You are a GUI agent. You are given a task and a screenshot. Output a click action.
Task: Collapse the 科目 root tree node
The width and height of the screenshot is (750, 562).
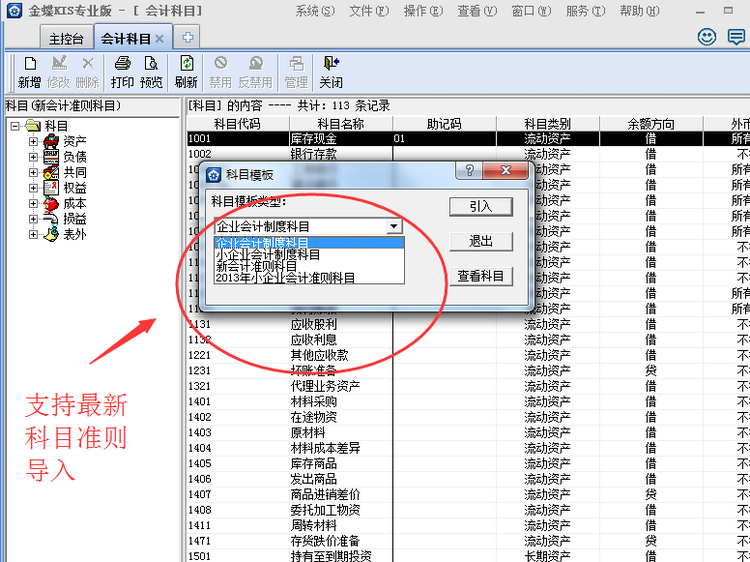pos(14,126)
